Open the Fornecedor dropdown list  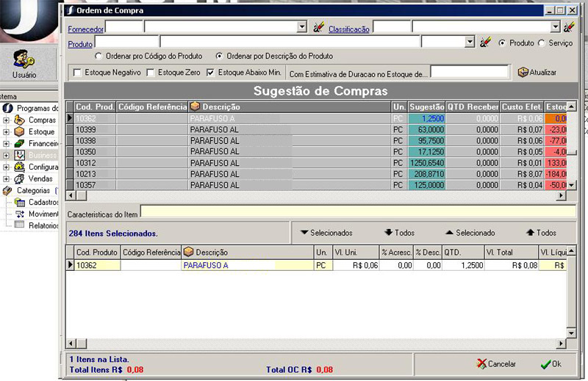[x=301, y=27]
